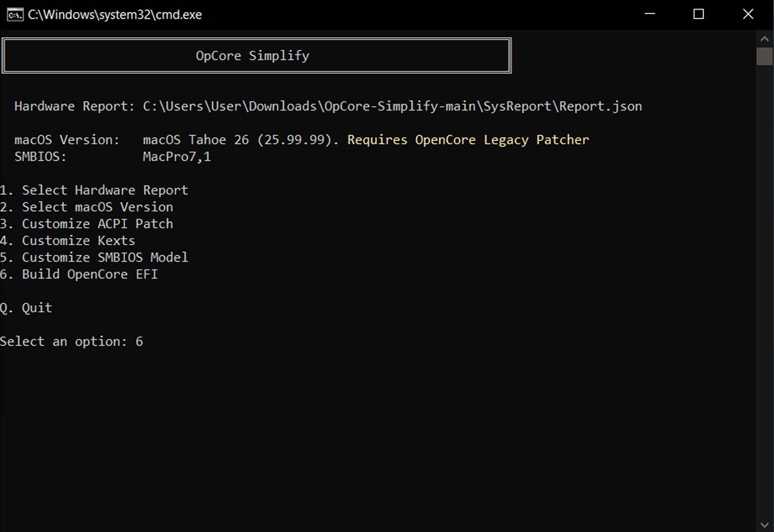Click the cmd.exe icon in the title bar
774x532 pixels.
click(15, 15)
